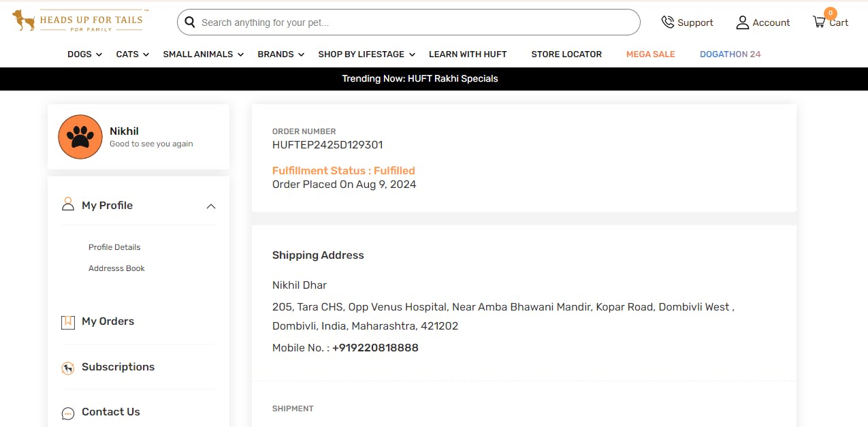Click the Subscriptions icon in sidebar
The width and height of the screenshot is (868, 427).
click(x=68, y=368)
